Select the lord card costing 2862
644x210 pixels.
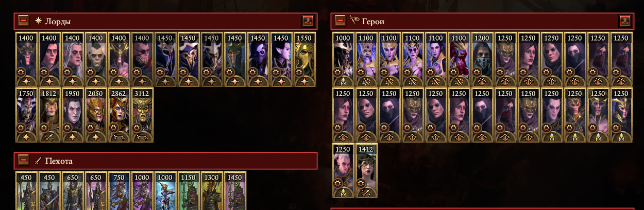[120, 114]
